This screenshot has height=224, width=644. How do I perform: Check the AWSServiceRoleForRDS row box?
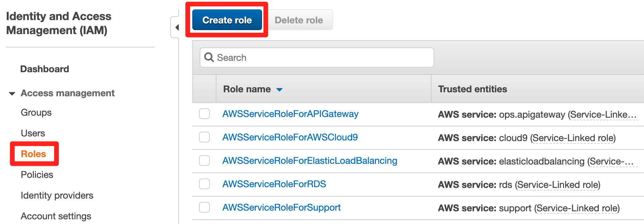pyautogui.click(x=204, y=184)
